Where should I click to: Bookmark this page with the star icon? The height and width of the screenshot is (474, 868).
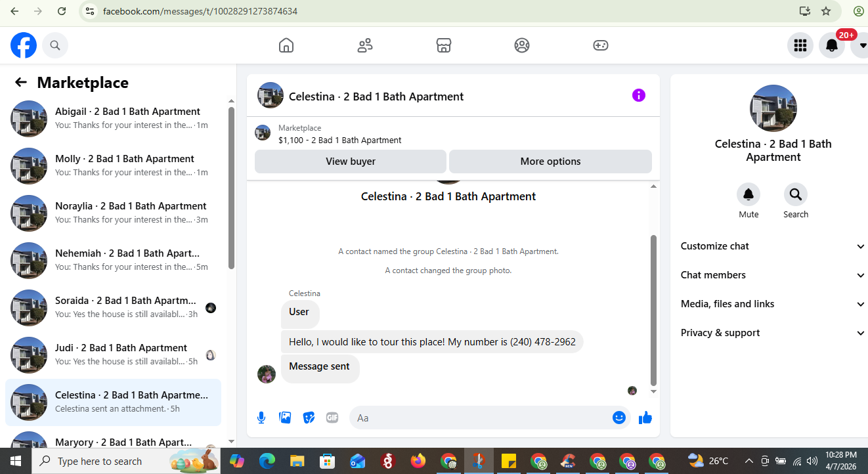[826, 11]
